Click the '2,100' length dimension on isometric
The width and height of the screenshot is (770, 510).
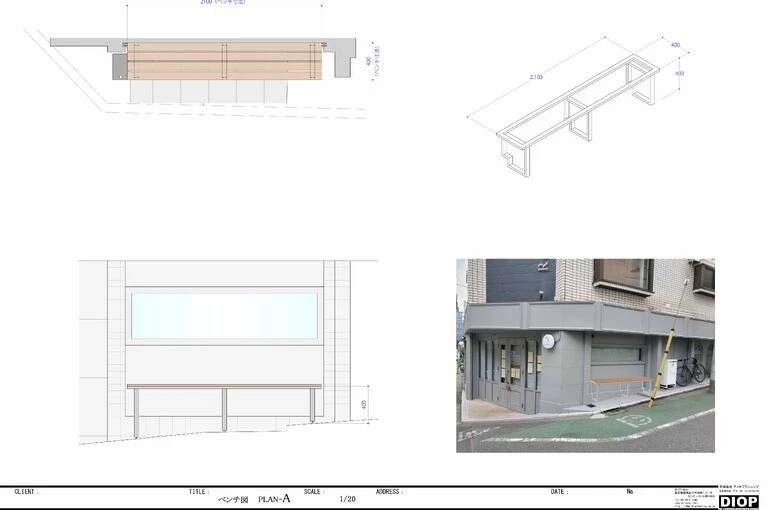coord(536,77)
